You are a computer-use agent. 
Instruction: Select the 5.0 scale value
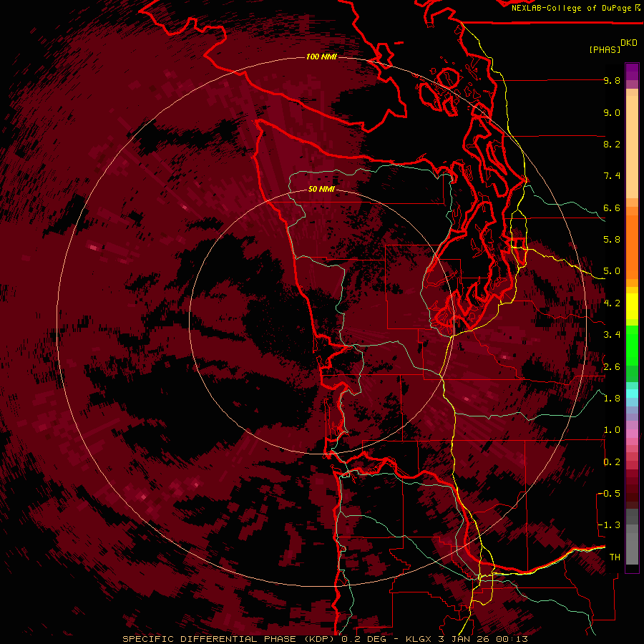click(612, 271)
